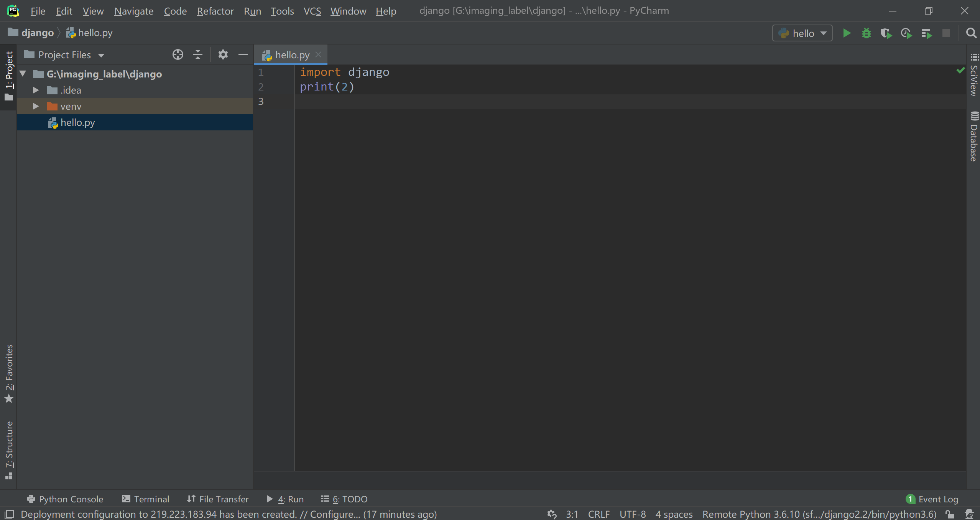This screenshot has width=980, height=520.
Task: Run with coverage shield icon
Action: [x=886, y=33]
